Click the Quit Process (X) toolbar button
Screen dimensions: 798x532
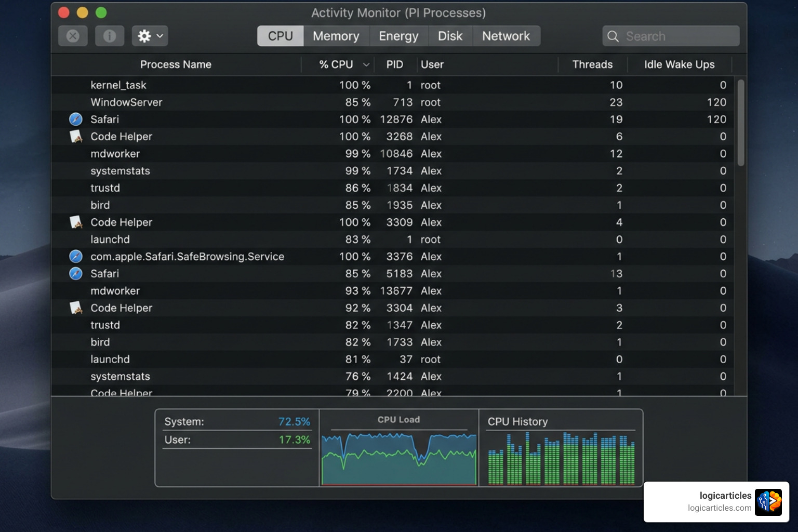[73, 36]
